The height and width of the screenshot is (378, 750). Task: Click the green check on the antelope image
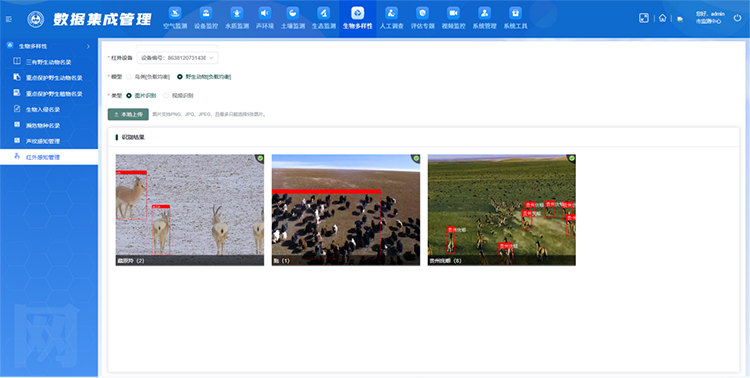pyautogui.click(x=260, y=158)
